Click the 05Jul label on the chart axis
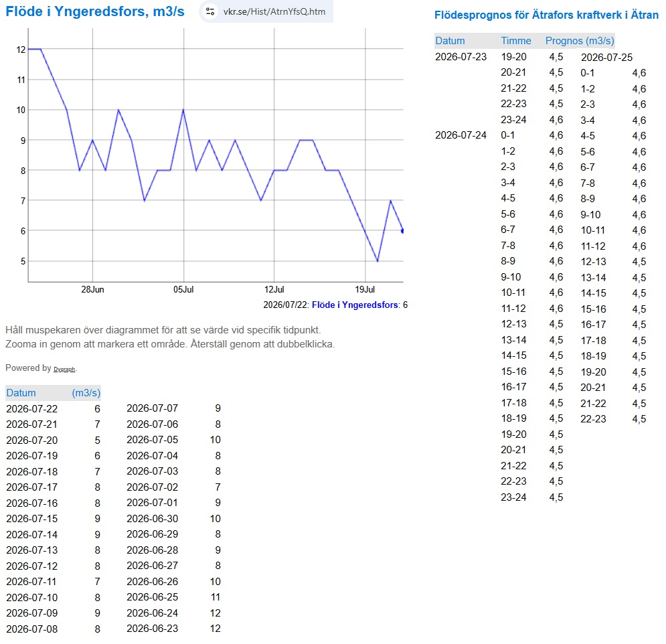The height and width of the screenshot is (644, 666). point(183,289)
